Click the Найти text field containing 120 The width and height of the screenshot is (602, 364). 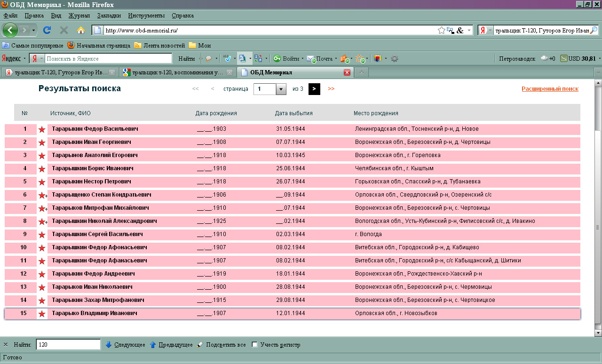(68, 345)
